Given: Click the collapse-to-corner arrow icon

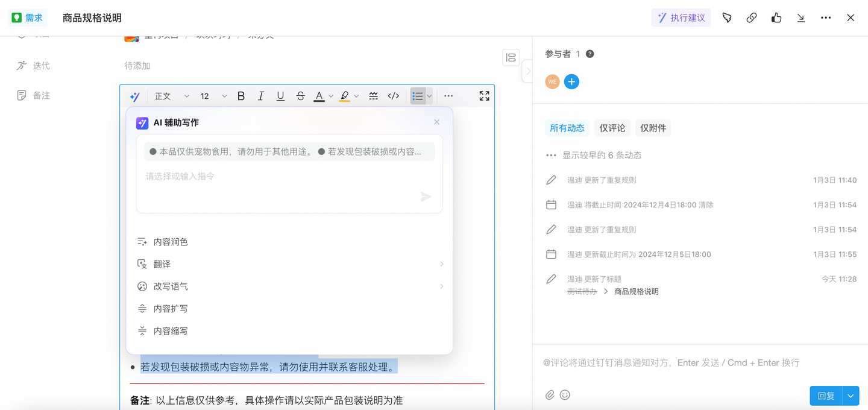Looking at the screenshot, I should pos(801,17).
